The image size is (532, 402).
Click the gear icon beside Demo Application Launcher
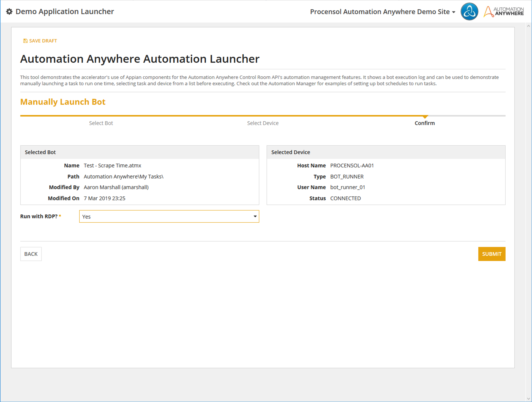(9, 12)
